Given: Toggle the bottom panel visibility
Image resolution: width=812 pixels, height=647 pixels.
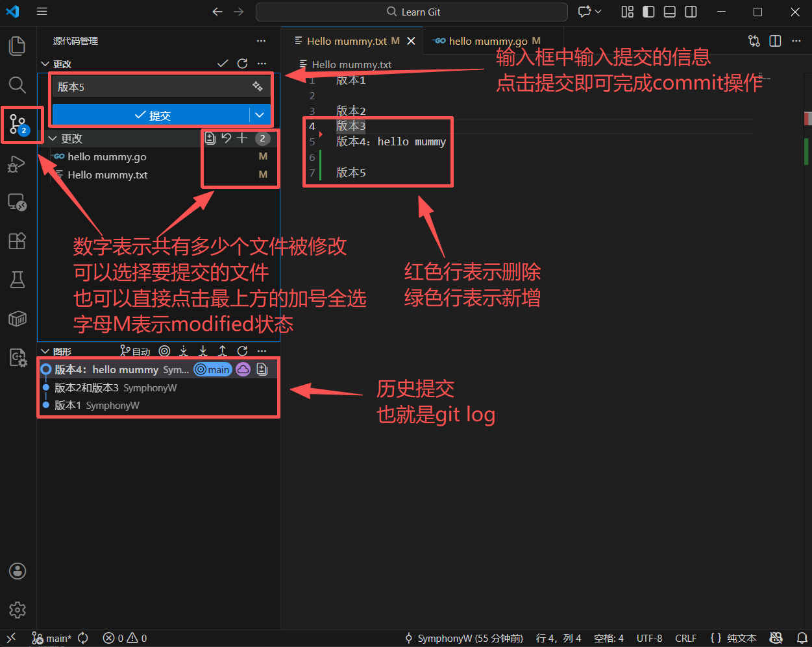Looking at the screenshot, I should (x=670, y=12).
